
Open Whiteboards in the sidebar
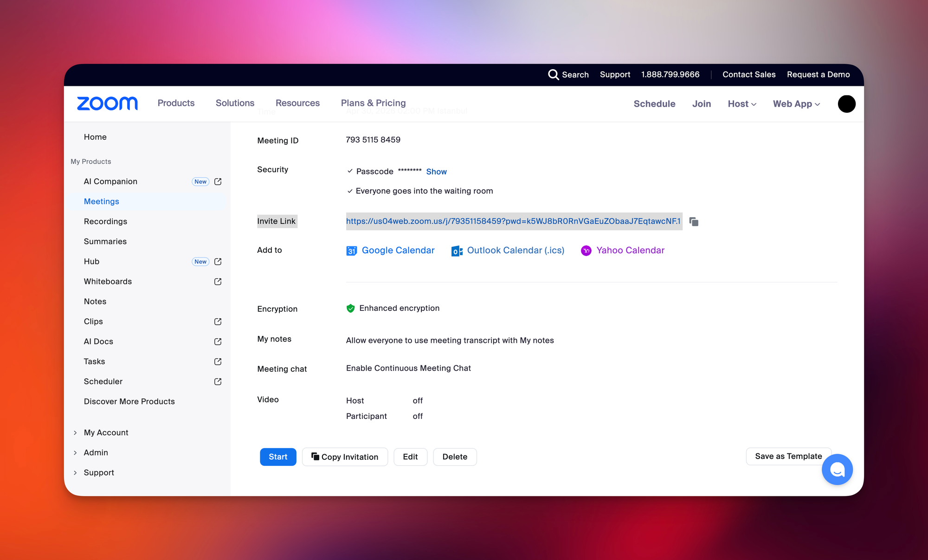pos(108,282)
